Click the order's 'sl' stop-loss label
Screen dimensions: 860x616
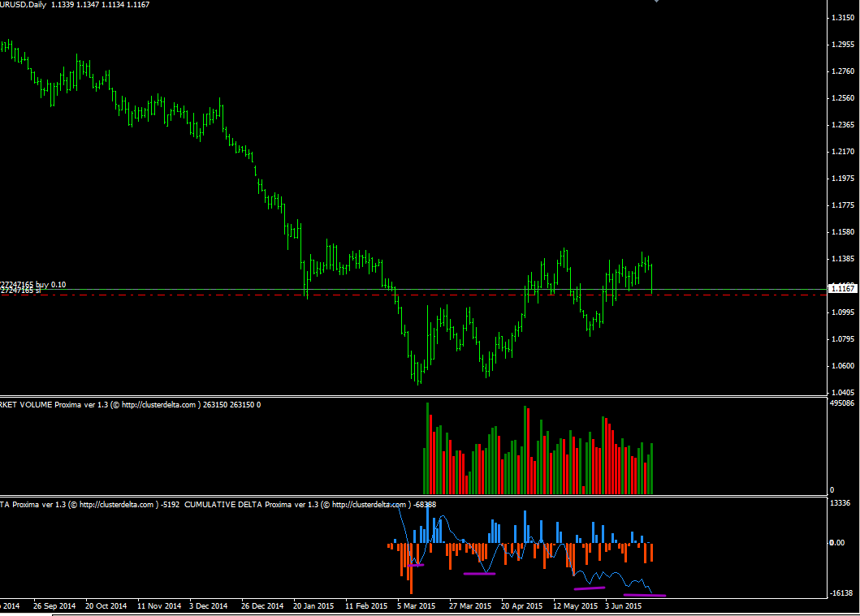(38, 291)
